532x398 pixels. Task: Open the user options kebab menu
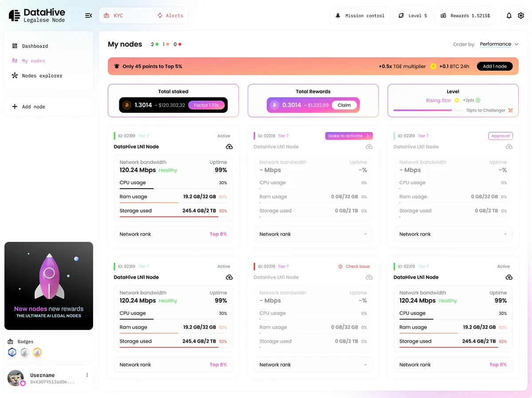point(87,375)
